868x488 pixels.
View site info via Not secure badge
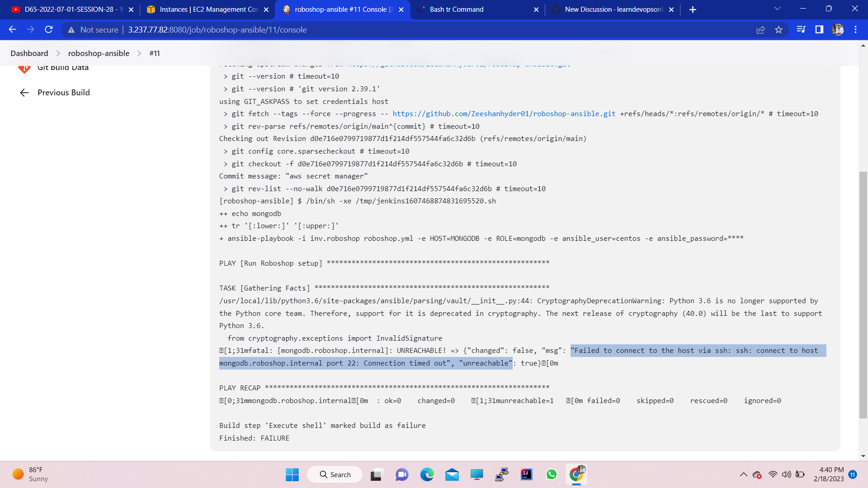pos(94,29)
